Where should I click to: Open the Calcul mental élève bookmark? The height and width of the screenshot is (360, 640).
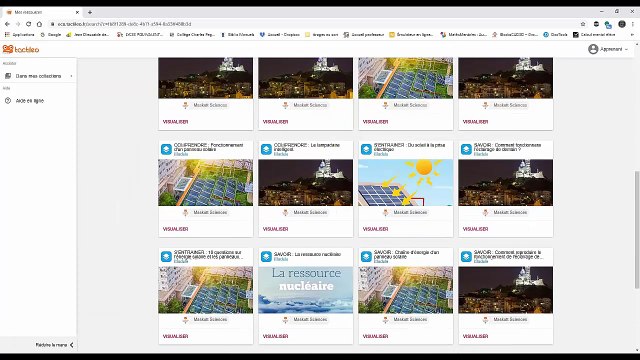pyautogui.click(x=594, y=35)
